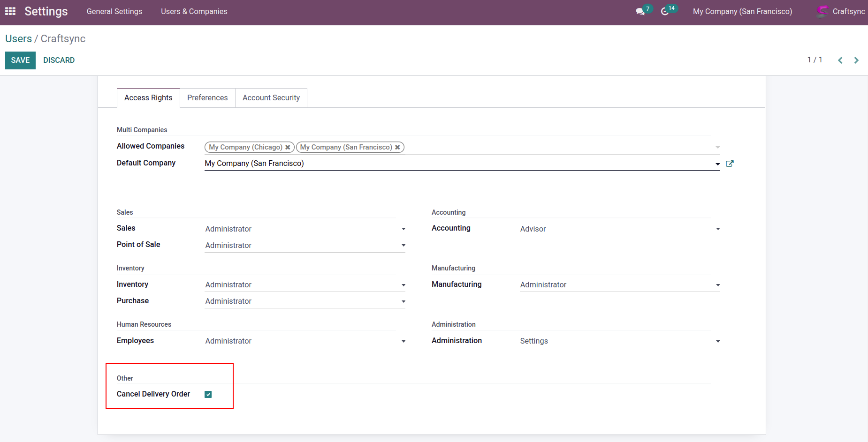Open the activities clock icon
Image resolution: width=868 pixels, height=442 pixels.
665,12
